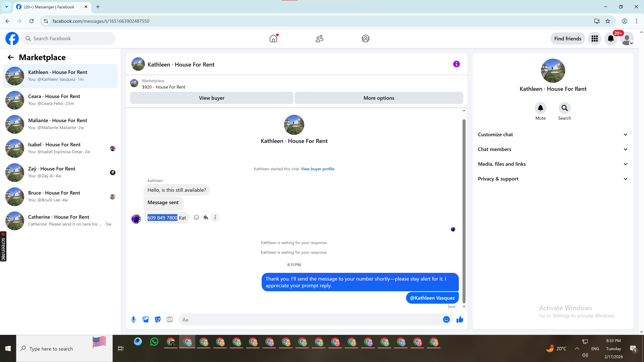This screenshot has height=362, width=644.
Task: Attach a file with the photo icon
Action: (146, 320)
